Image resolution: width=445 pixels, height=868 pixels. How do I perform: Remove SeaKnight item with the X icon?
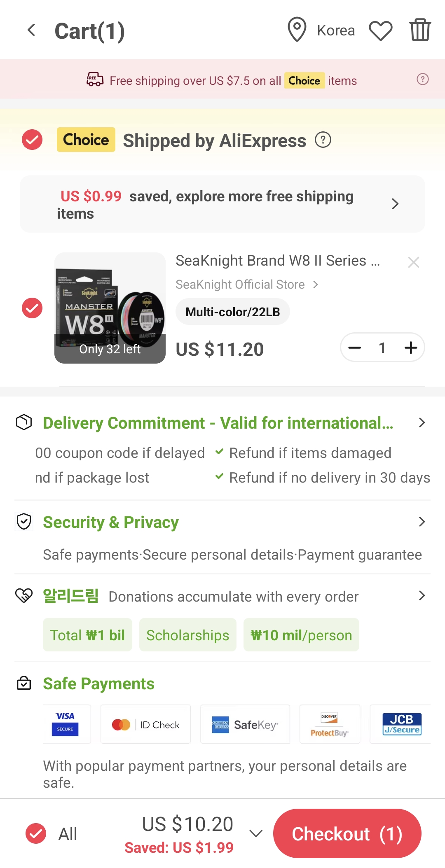point(414,262)
